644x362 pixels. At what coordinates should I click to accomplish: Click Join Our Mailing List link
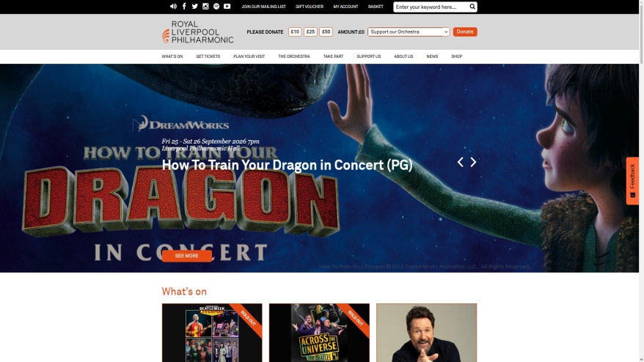point(263,7)
